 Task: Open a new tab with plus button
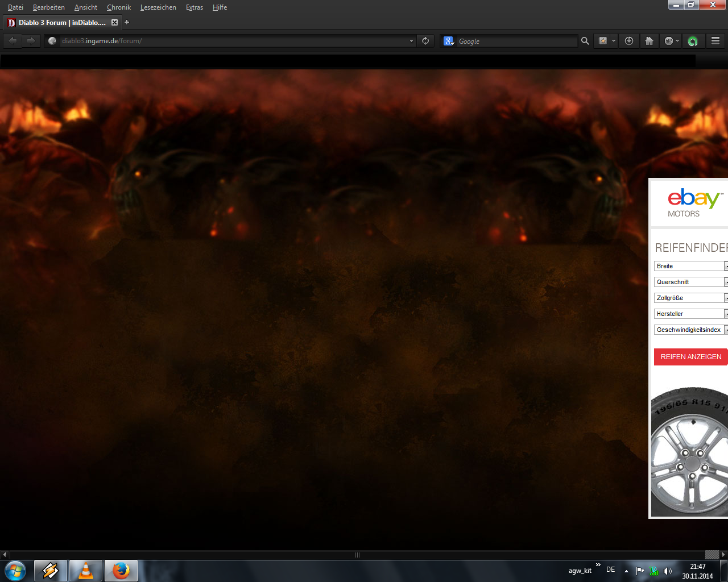click(127, 23)
